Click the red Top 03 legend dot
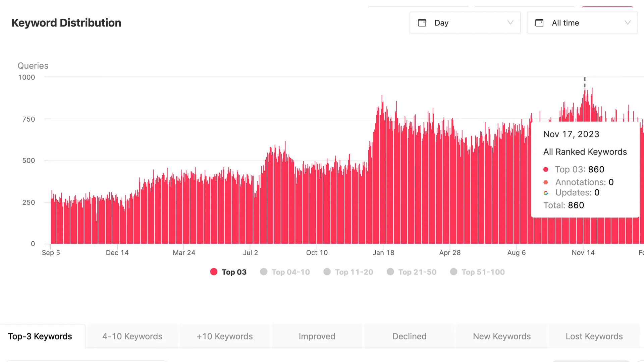The width and height of the screenshot is (644, 362). click(214, 272)
